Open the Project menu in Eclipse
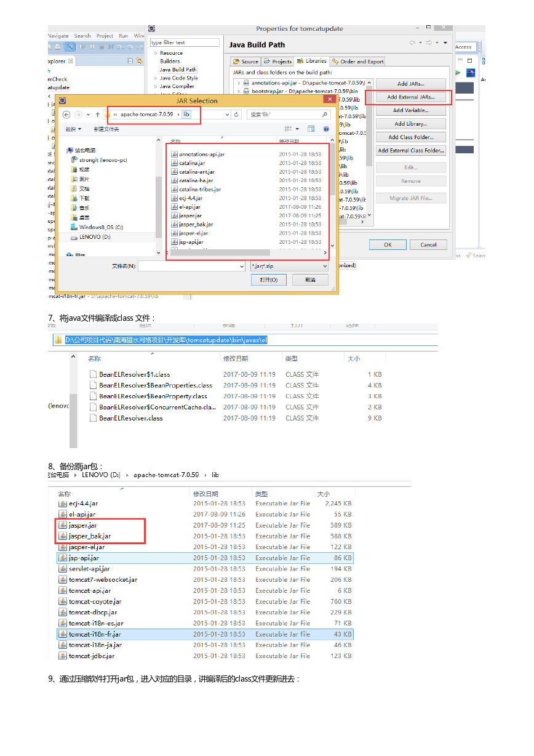The image size is (534, 756). pos(105,36)
